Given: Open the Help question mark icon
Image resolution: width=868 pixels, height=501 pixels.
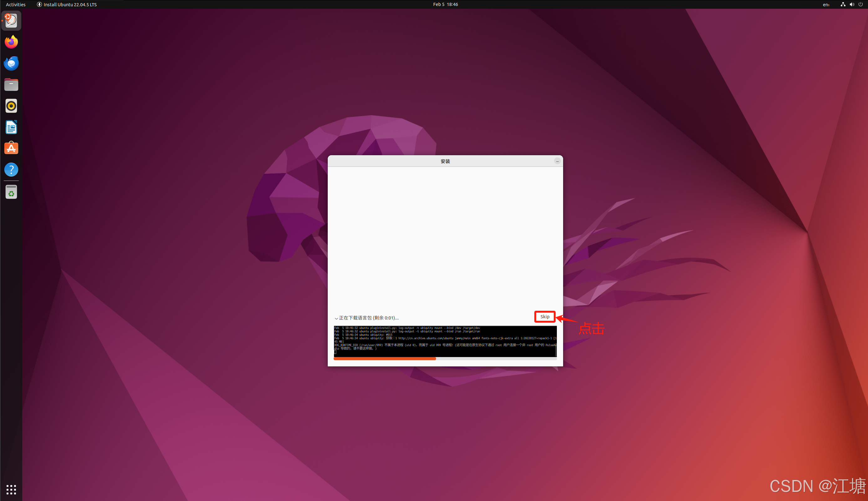Looking at the screenshot, I should [x=11, y=170].
